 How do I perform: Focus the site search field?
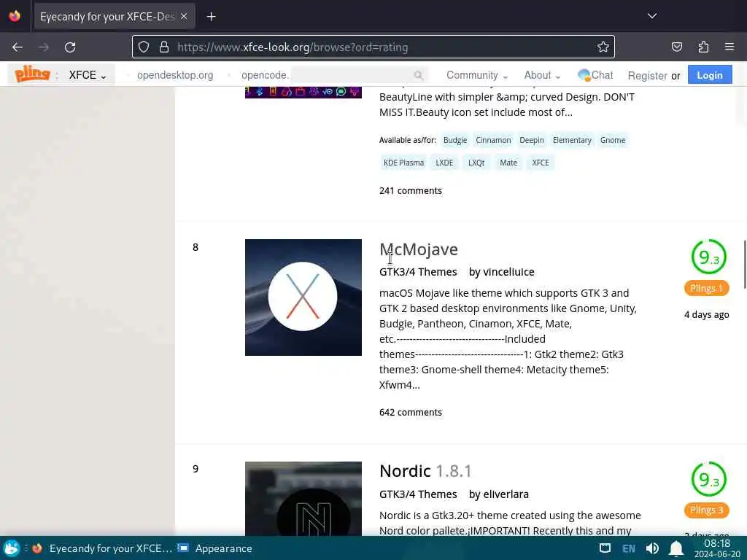pyautogui.click(x=352, y=75)
